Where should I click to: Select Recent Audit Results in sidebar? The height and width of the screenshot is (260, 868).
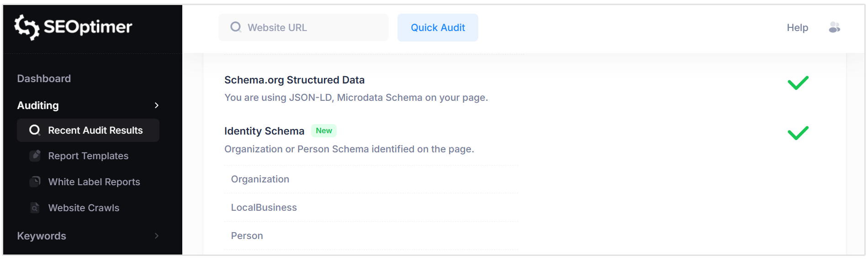(x=95, y=130)
